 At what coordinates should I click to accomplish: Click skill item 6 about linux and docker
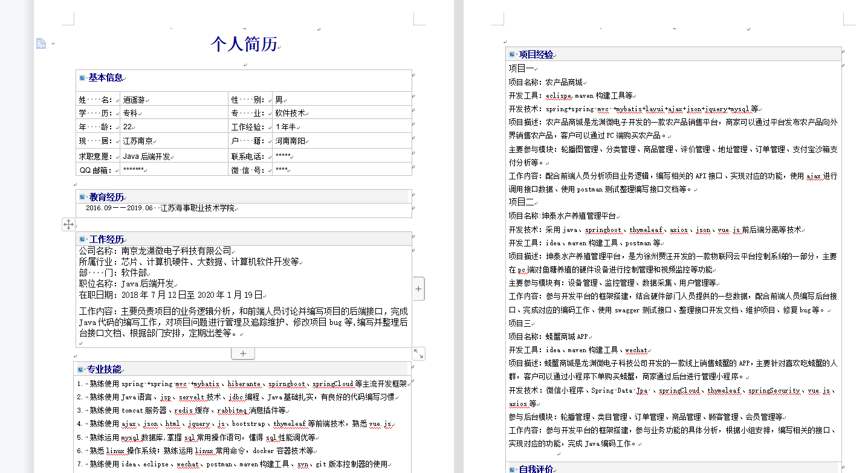point(196,451)
